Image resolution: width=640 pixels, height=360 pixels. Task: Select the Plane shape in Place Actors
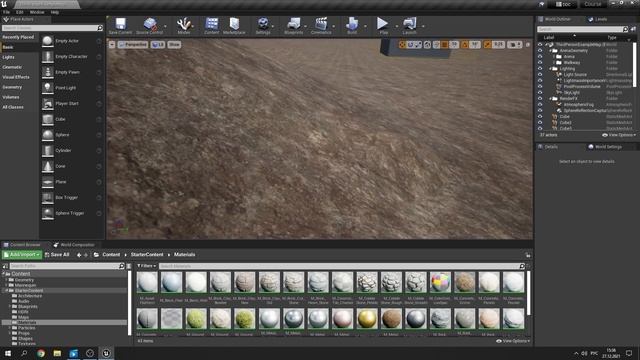pos(72,182)
